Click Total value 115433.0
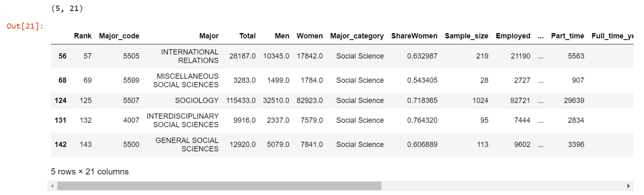Image resolution: width=644 pixels, height=195 pixels. 241,101
